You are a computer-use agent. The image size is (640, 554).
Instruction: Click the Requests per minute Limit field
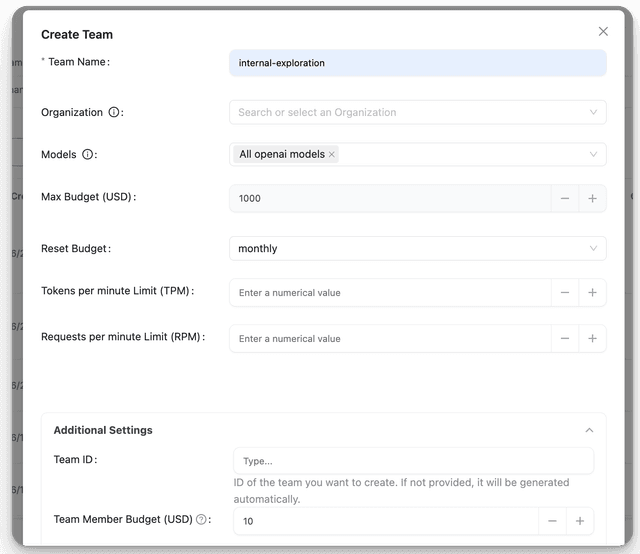point(390,338)
